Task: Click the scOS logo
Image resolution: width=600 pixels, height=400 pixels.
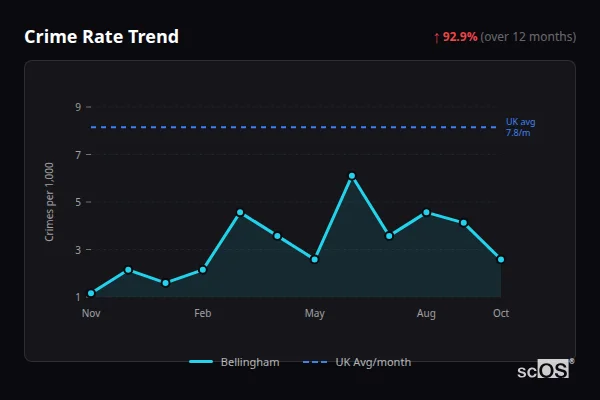Action: tap(545, 369)
